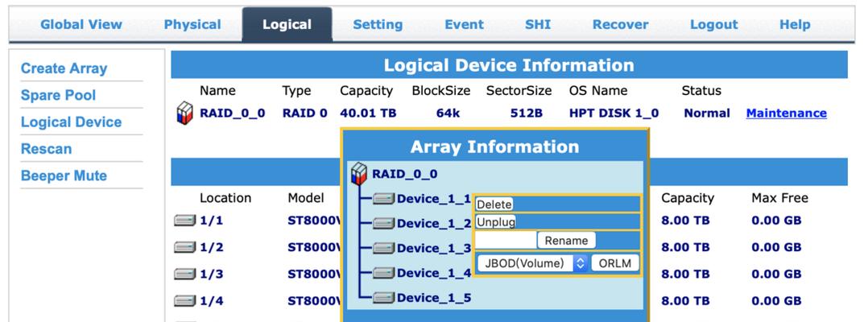868x322 pixels.
Task: Click Beeper Mute in the sidebar
Action: pyautogui.click(x=64, y=175)
